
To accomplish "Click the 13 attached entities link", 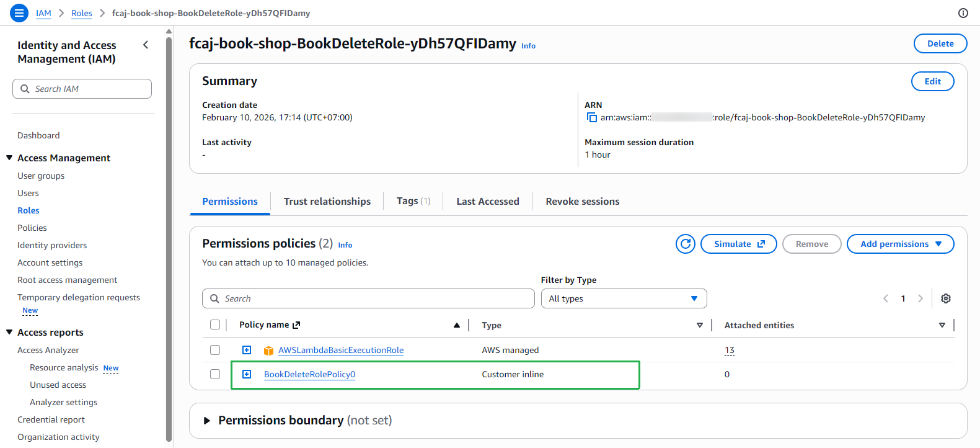I will 730,350.
